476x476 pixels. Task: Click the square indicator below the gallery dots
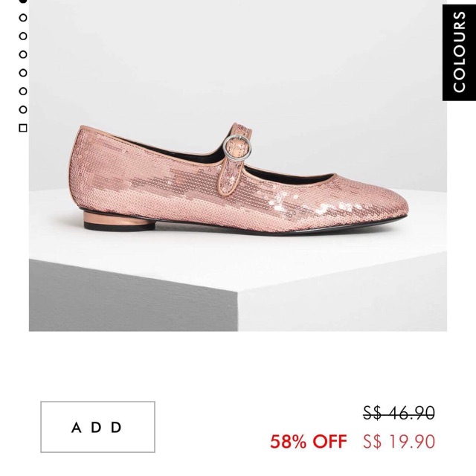coord(22,128)
